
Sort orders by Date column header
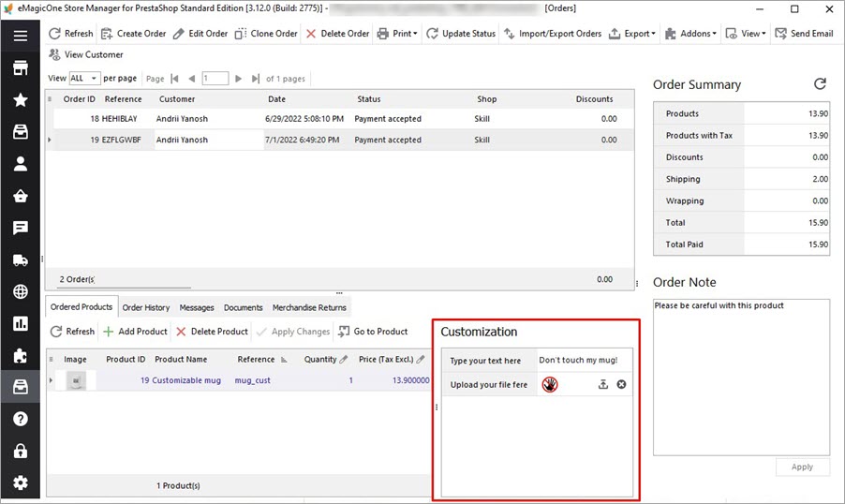coord(277,99)
